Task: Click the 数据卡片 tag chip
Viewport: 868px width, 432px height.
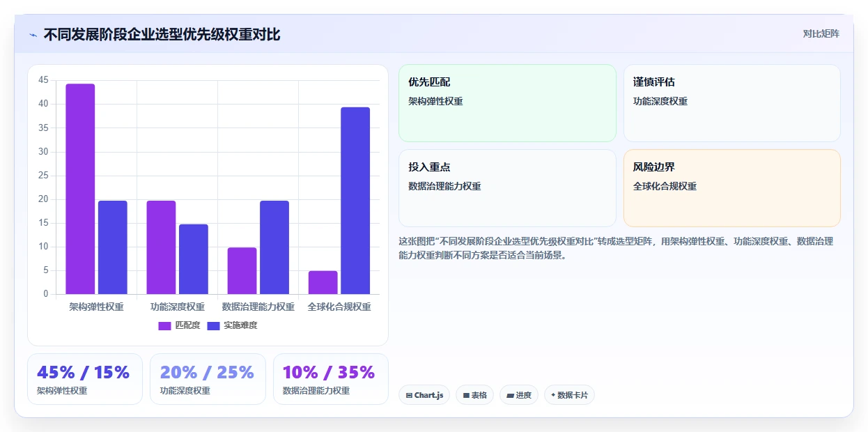Action: pyautogui.click(x=569, y=395)
